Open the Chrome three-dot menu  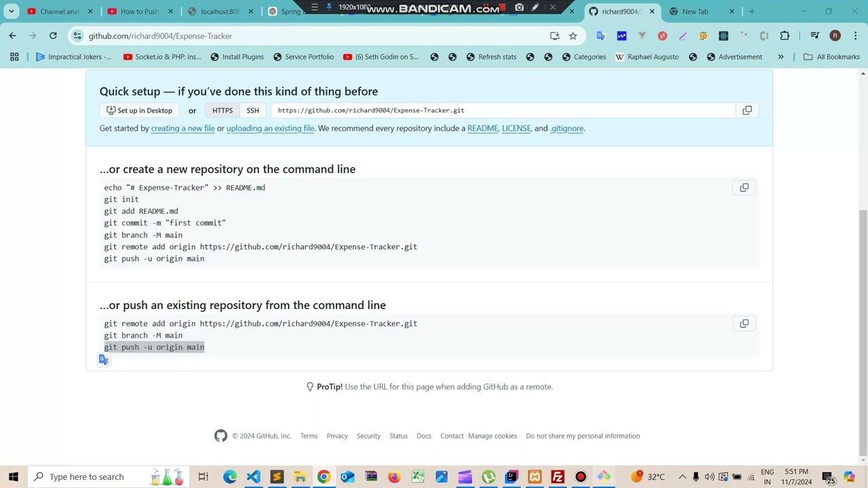point(854,36)
